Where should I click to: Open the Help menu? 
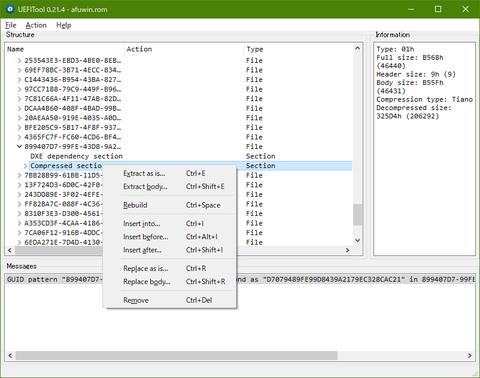pyautogui.click(x=64, y=25)
